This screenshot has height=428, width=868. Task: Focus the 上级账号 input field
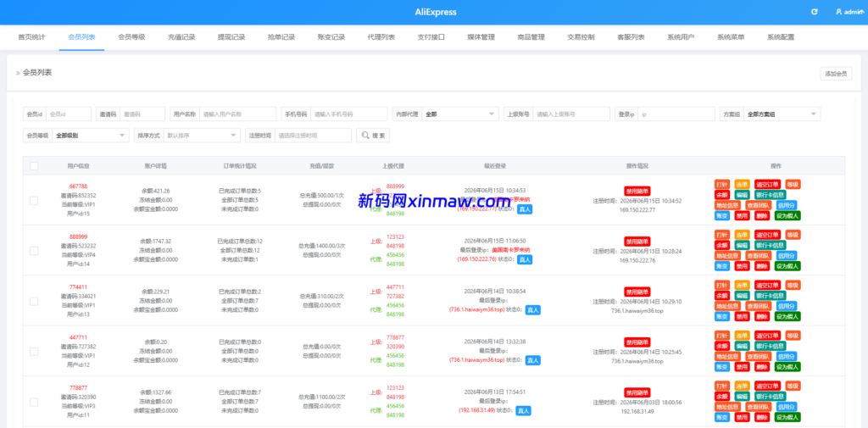[x=571, y=114]
